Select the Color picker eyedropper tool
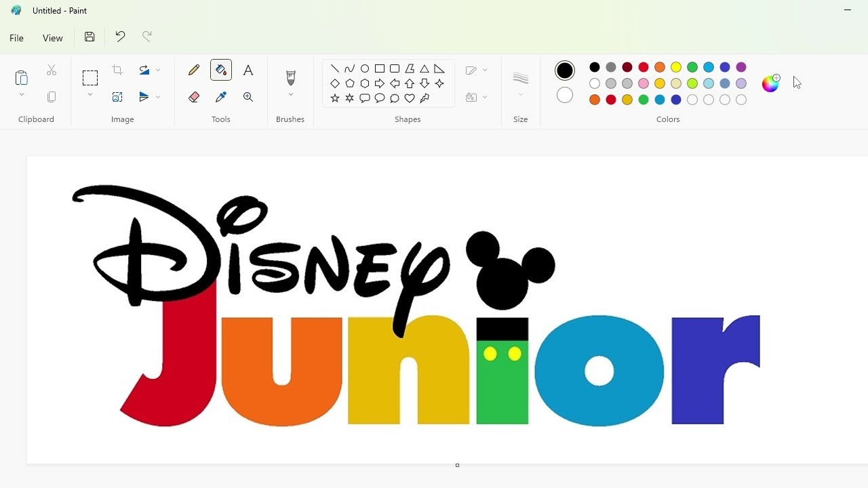The image size is (868, 488). point(221,97)
